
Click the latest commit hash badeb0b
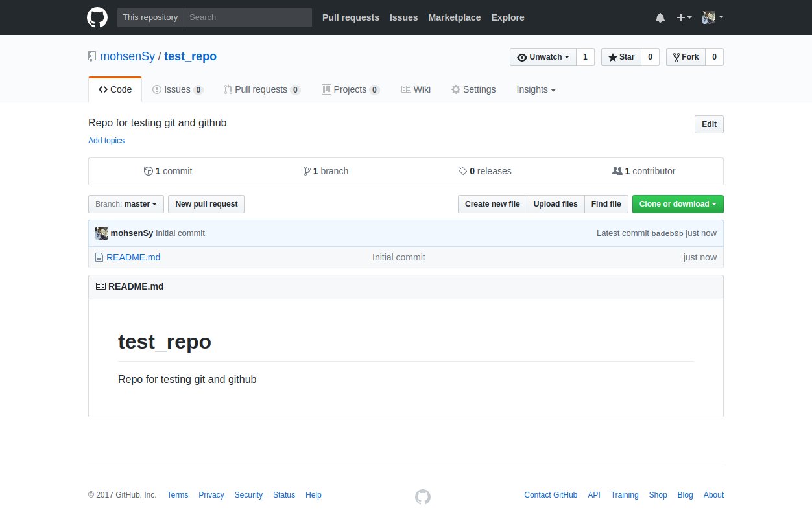click(667, 233)
